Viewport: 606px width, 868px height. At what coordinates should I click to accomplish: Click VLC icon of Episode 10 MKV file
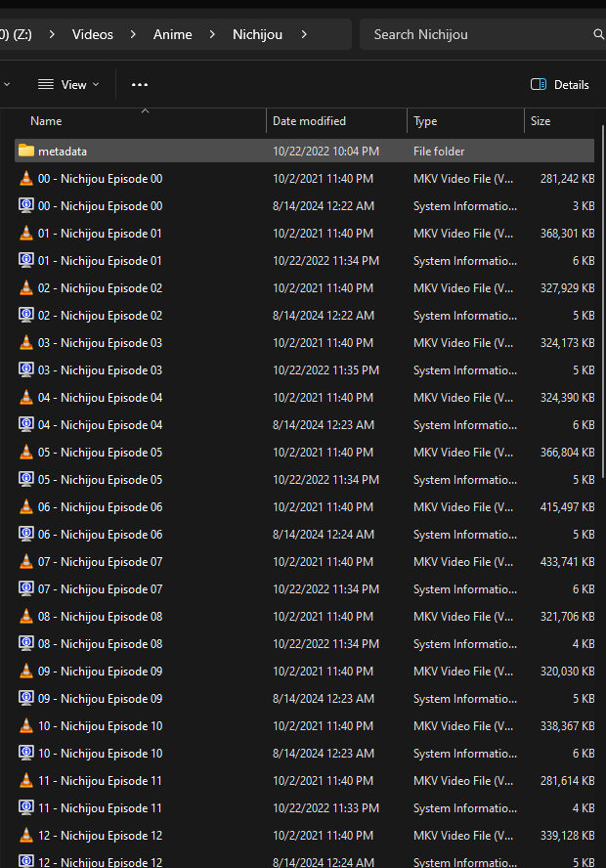26,726
